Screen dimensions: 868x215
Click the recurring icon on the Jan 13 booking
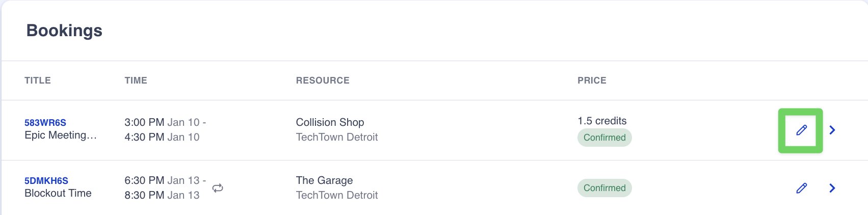click(x=218, y=188)
